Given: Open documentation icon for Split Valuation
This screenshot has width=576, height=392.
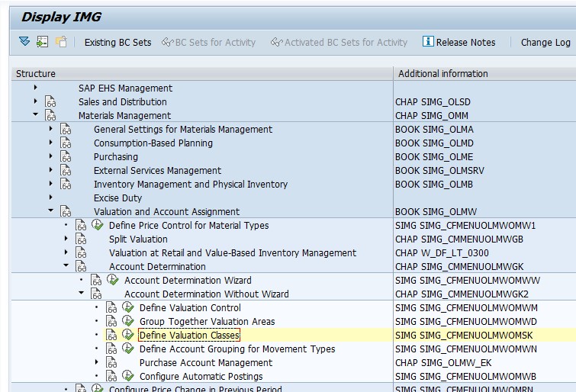Looking at the screenshot, I should [x=81, y=239].
